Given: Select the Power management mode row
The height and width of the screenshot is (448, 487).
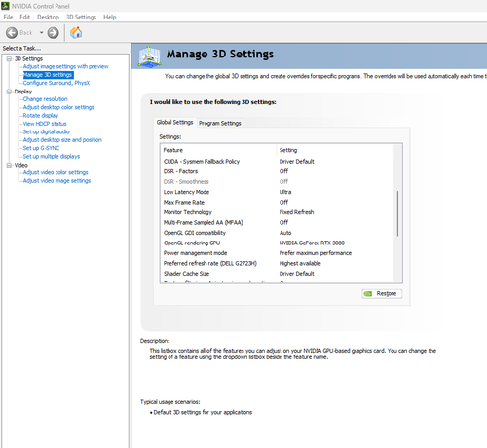Looking at the screenshot, I should click(277, 253).
